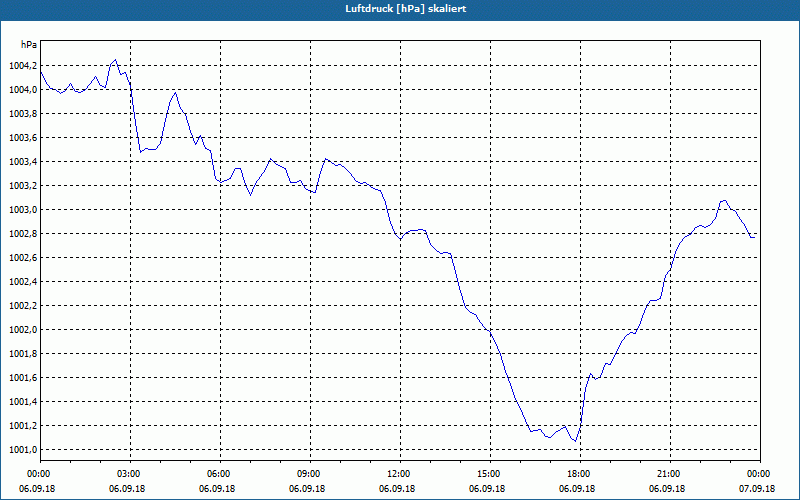Select the 12:00 time label
This screenshot has height=500, width=800.
400,474
